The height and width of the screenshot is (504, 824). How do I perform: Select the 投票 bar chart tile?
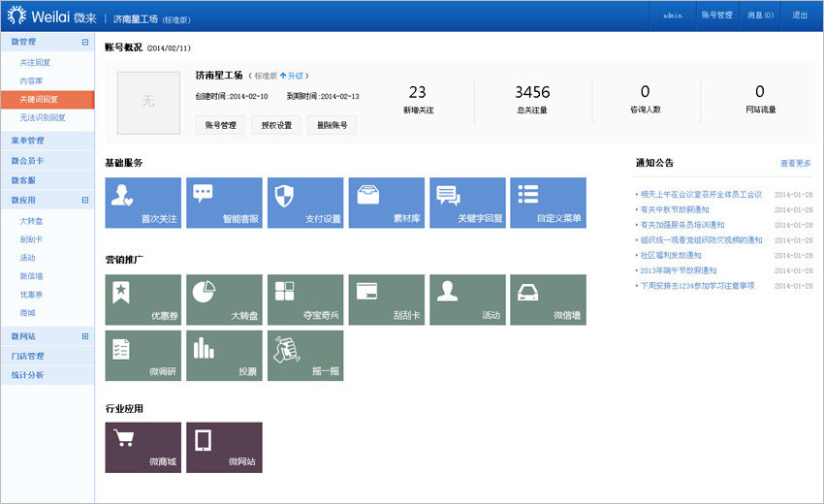[x=224, y=356]
